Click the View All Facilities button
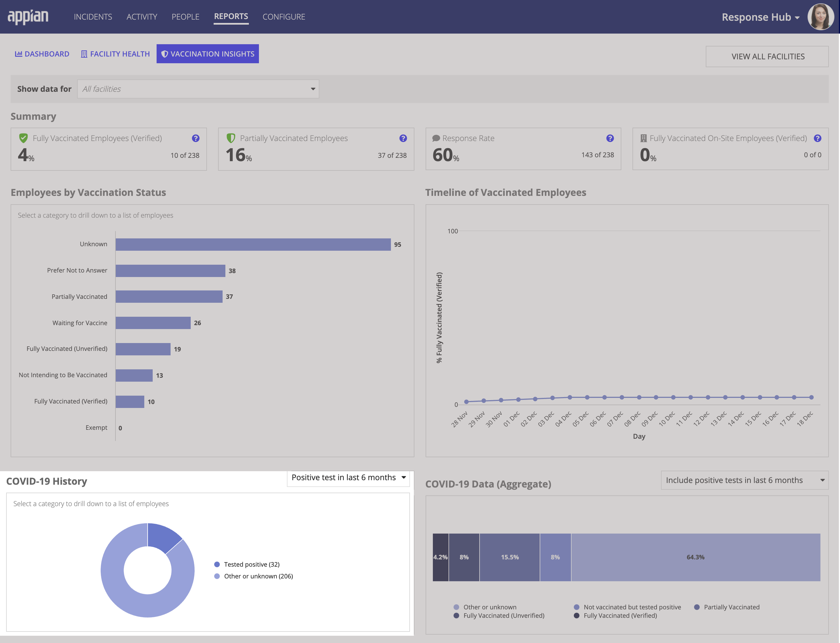 767,57
